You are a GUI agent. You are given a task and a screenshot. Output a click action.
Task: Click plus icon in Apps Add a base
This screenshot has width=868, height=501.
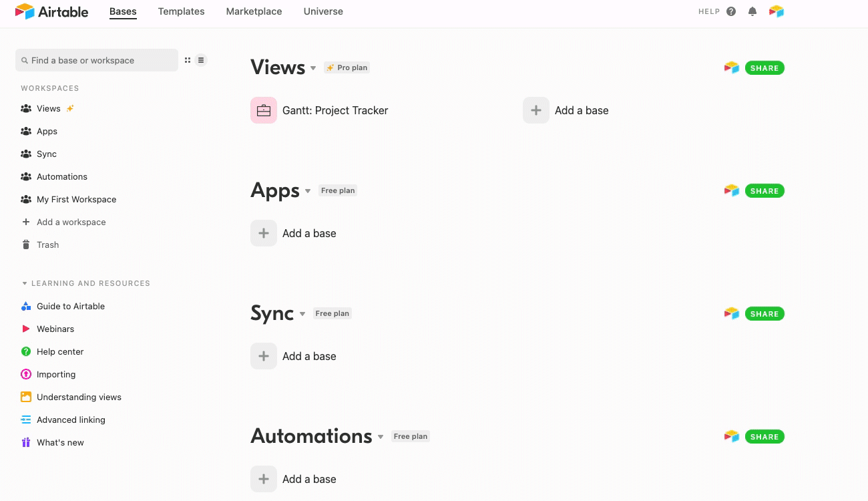pyautogui.click(x=264, y=233)
